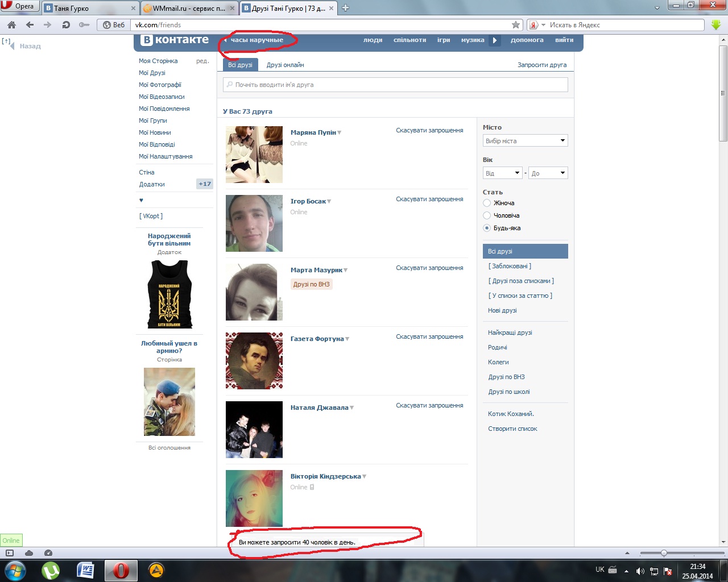
Task: Select the Будь-яка gender radio button
Action: 487,228
